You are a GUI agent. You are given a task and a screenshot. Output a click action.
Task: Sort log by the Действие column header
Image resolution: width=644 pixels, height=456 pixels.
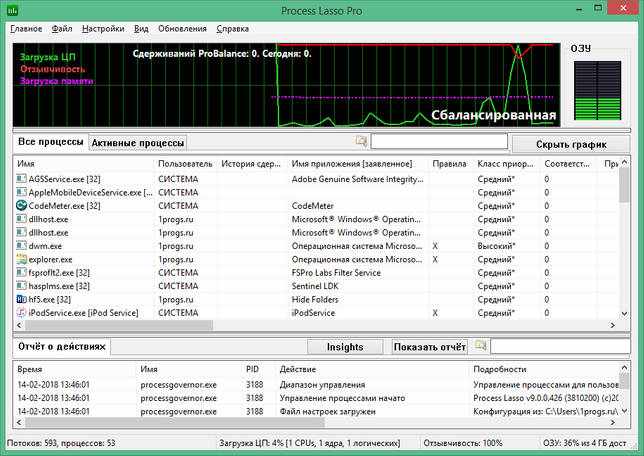tap(373, 369)
